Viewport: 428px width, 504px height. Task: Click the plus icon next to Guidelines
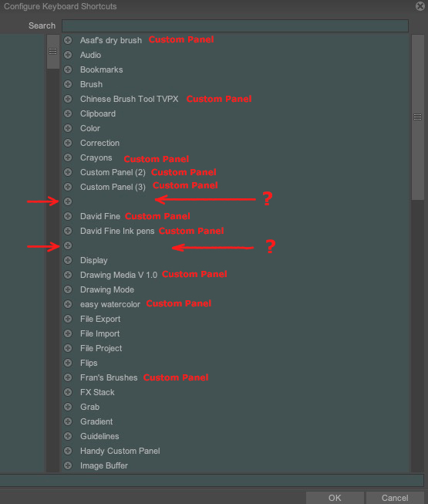[x=68, y=436]
